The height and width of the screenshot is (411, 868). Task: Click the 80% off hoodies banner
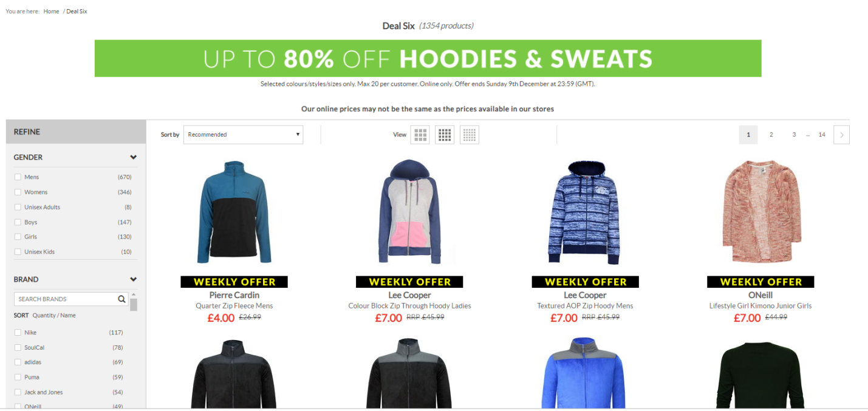click(x=428, y=58)
